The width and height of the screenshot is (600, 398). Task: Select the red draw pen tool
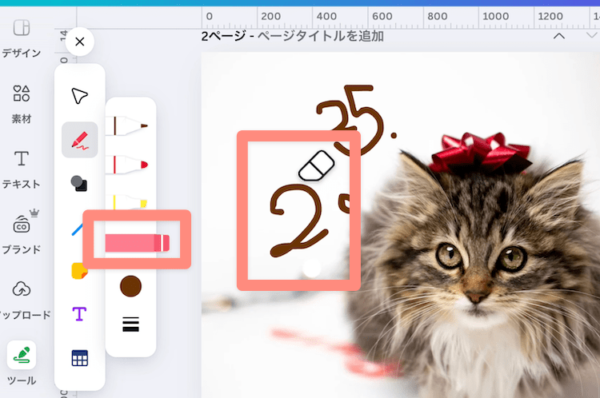coord(80,140)
